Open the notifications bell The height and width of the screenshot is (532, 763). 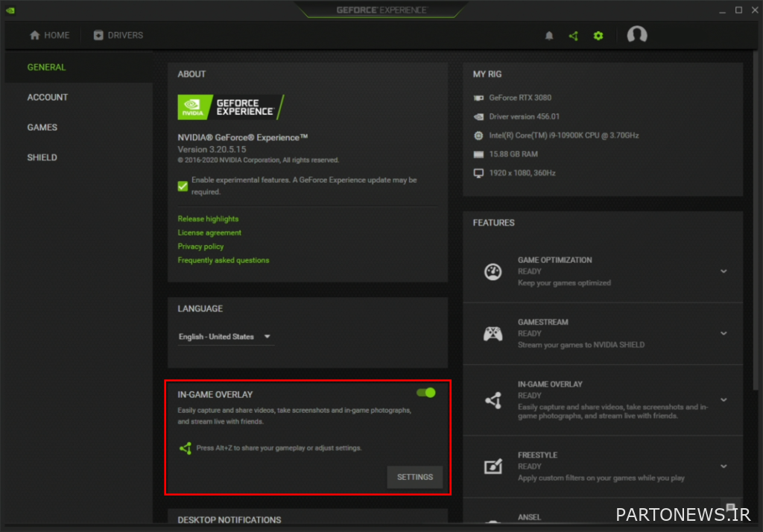(x=549, y=36)
